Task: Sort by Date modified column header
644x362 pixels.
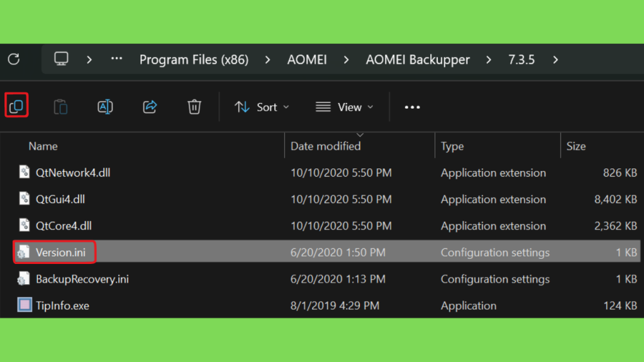Action: pos(326,146)
